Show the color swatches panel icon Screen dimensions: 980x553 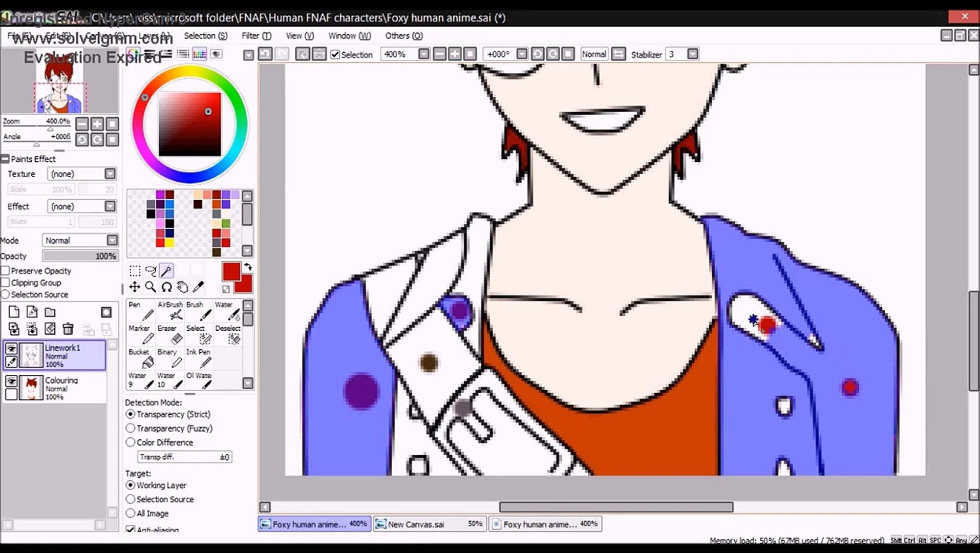[200, 54]
